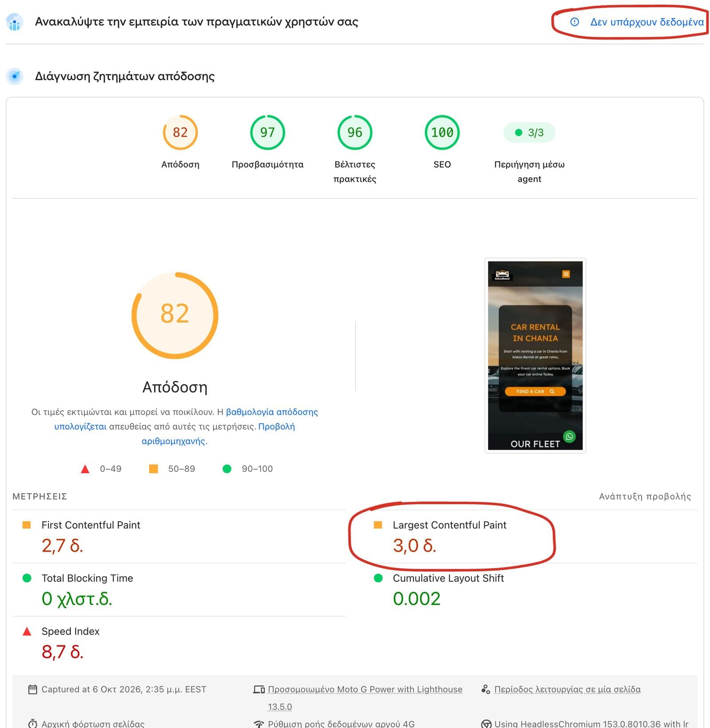Screen dimensions: 710x728
Task: Click the Απόδοση heading under large gauge
Action: (x=175, y=387)
